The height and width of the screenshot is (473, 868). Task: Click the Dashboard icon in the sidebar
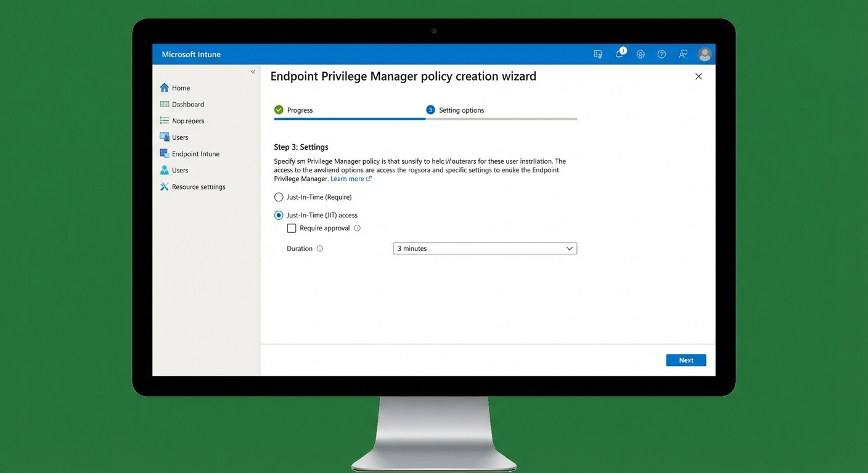(165, 104)
